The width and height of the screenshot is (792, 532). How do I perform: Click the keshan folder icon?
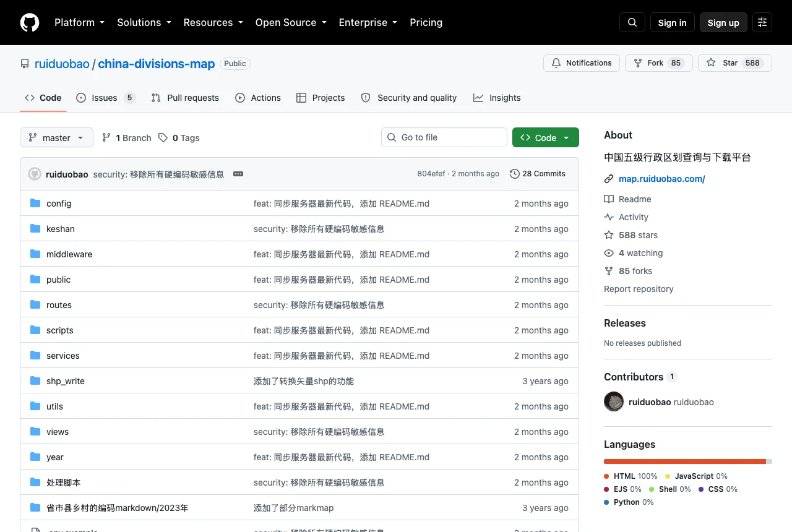click(x=35, y=228)
